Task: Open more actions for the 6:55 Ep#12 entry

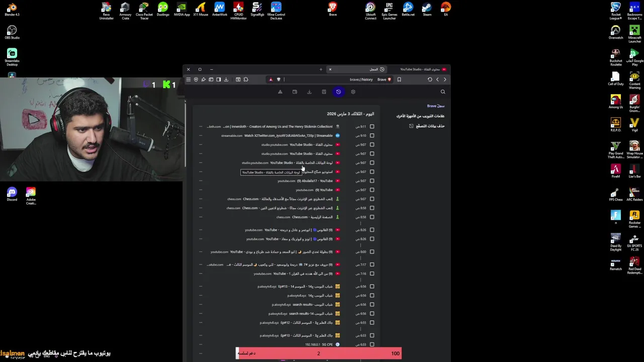Action: pos(200,323)
